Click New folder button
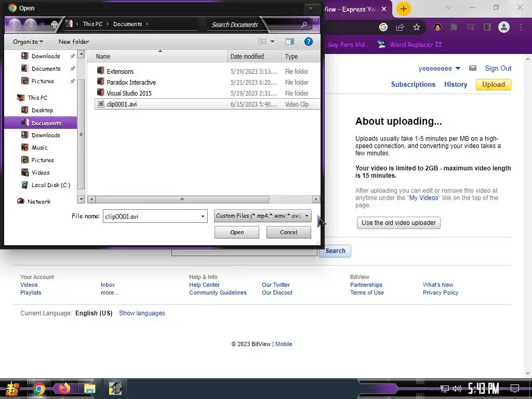The image size is (532, 399). [74, 42]
